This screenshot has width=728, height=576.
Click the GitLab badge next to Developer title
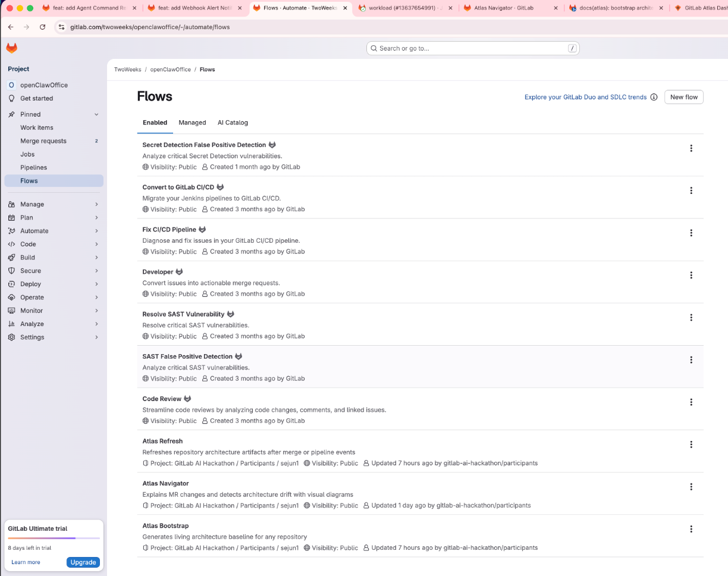179,272
